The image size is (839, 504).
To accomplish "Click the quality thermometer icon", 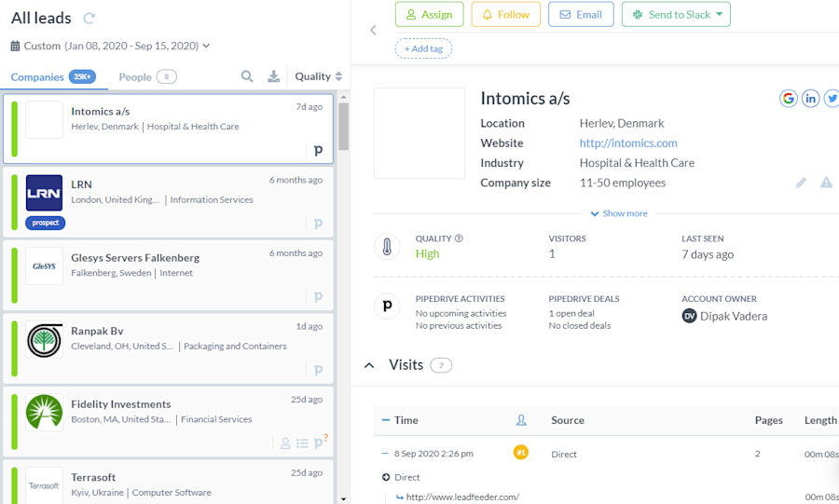I will (x=387, y=247).
